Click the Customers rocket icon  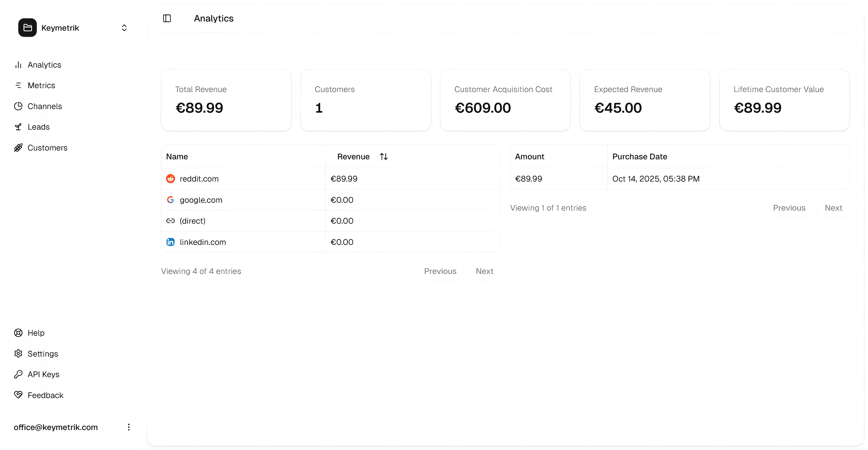tap(18, 148)
